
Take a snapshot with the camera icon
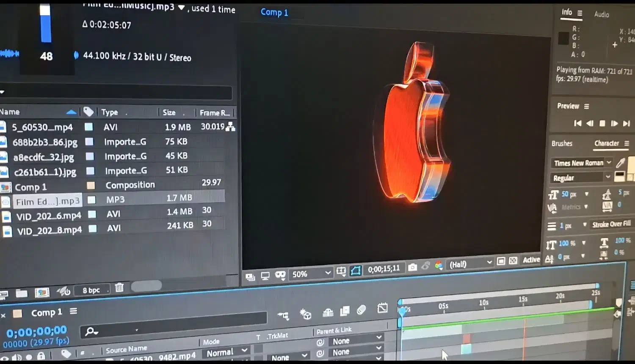tap(412, 267)
